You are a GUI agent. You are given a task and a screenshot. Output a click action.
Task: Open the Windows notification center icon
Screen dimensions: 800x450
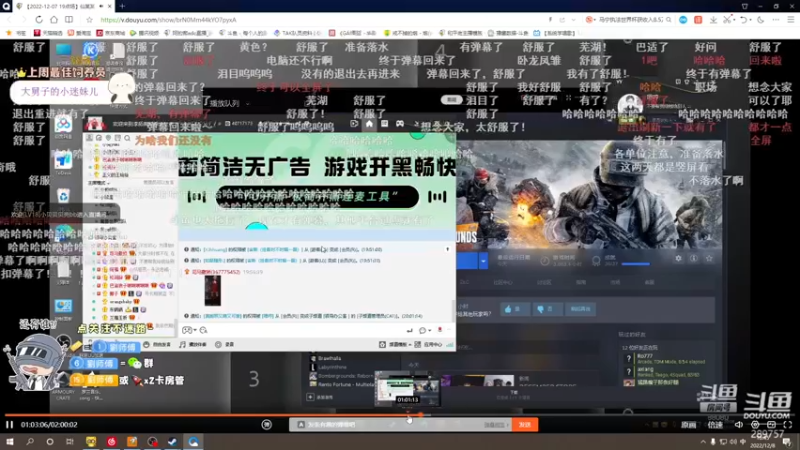(x=787, y=442)
